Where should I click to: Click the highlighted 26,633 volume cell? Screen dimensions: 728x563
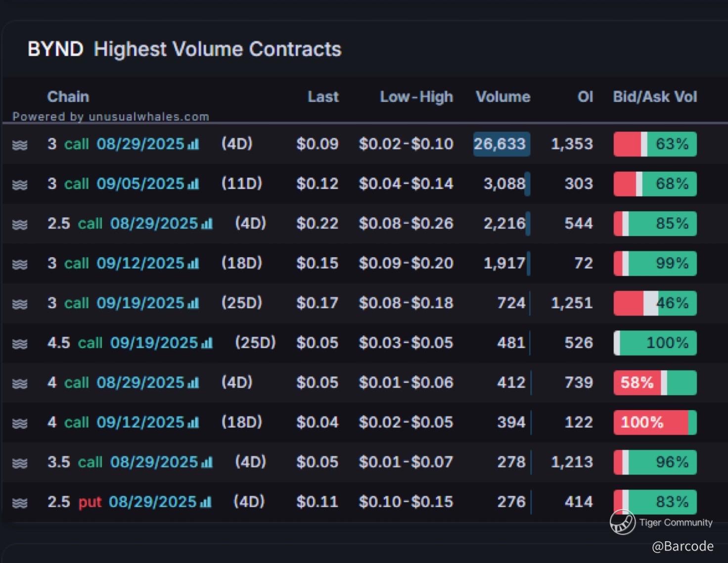[x=501, y=144]
